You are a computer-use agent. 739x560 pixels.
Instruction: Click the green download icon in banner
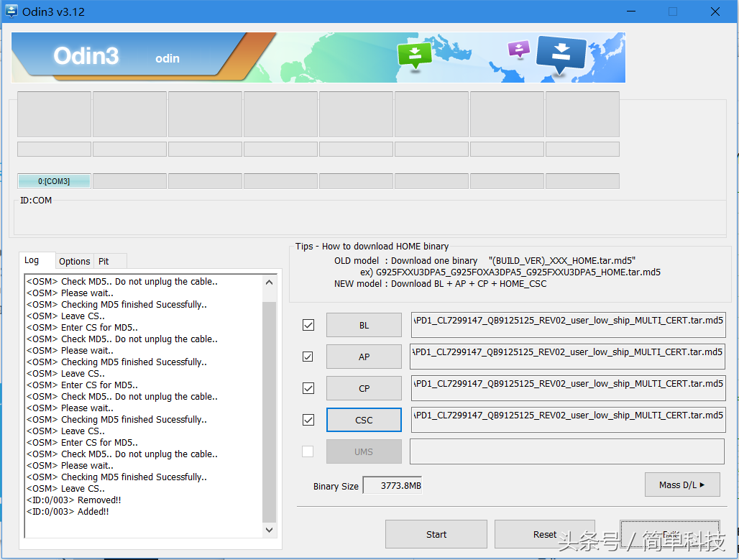pos(415,55)
